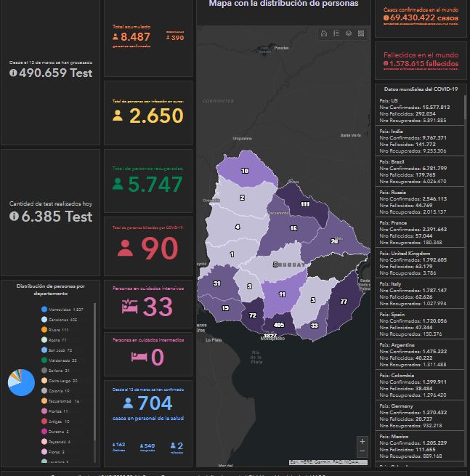470x476 pixels.
Task: Open the basemap gallery grid icon
Action: click(361, 33)
